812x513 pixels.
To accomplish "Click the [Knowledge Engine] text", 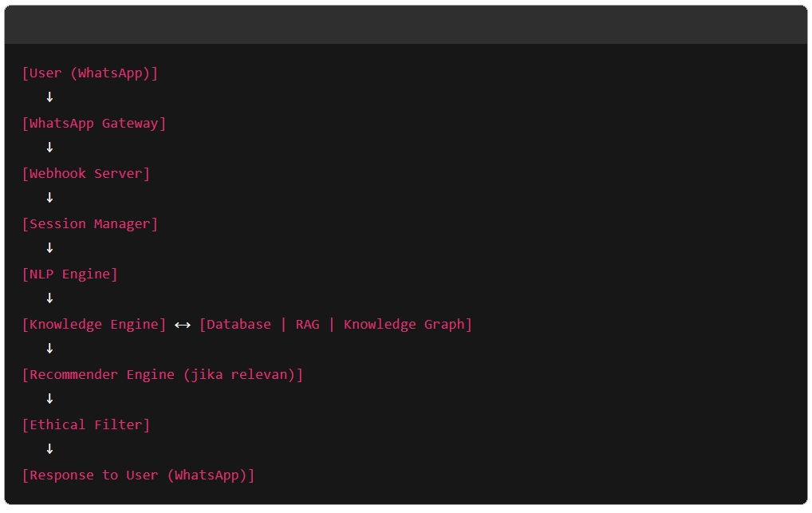I will (x=94, y=325).
